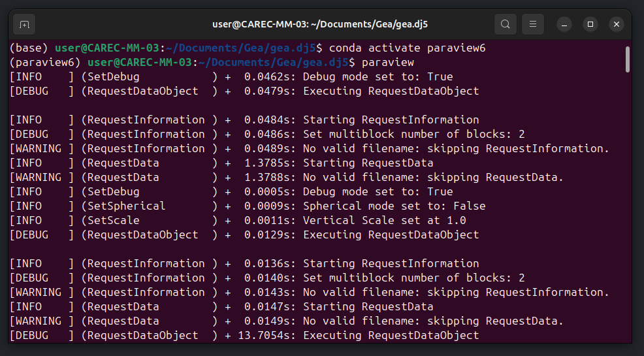644x356 pixels.
Task: Click the terminal vertical scrollbar handle
Action: click(x=627, y=59)
